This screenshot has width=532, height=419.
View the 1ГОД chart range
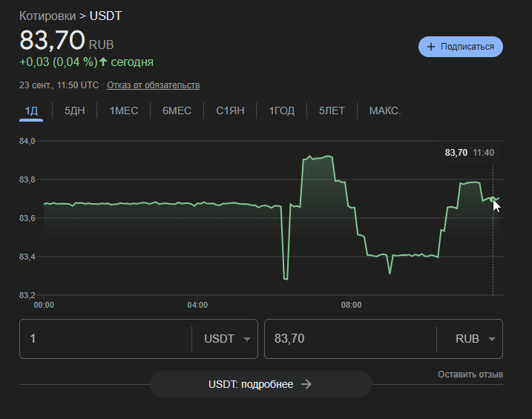[281, 111]
